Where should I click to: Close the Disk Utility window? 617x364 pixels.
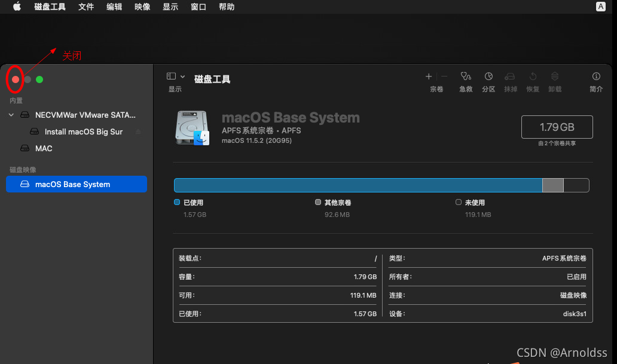(x=16, y=79)
